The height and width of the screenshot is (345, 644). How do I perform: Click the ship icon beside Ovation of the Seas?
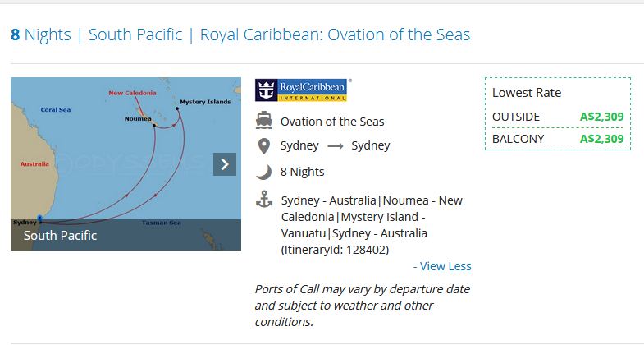tap(263, 121)
